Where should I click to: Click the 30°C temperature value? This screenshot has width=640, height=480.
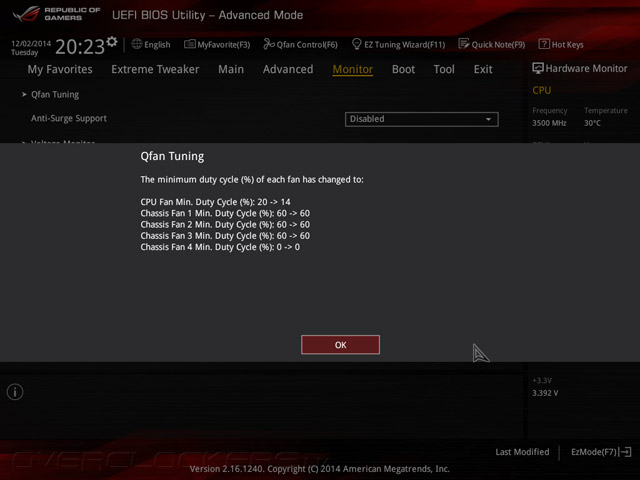point(592,123)
